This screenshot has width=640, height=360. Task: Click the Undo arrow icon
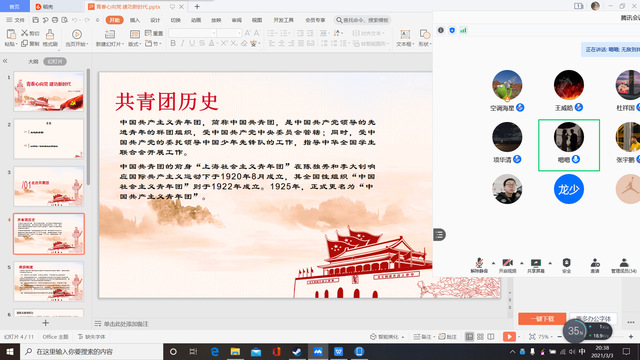75,20
